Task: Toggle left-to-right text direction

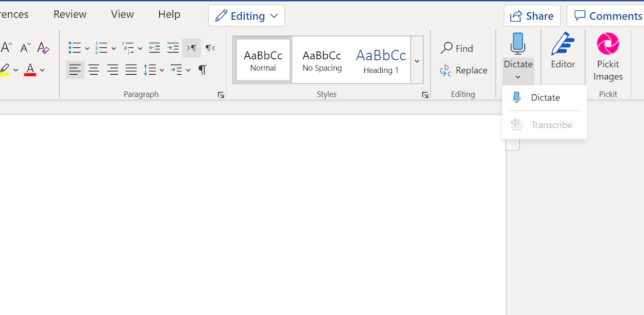Action: [x=191, y=48]
